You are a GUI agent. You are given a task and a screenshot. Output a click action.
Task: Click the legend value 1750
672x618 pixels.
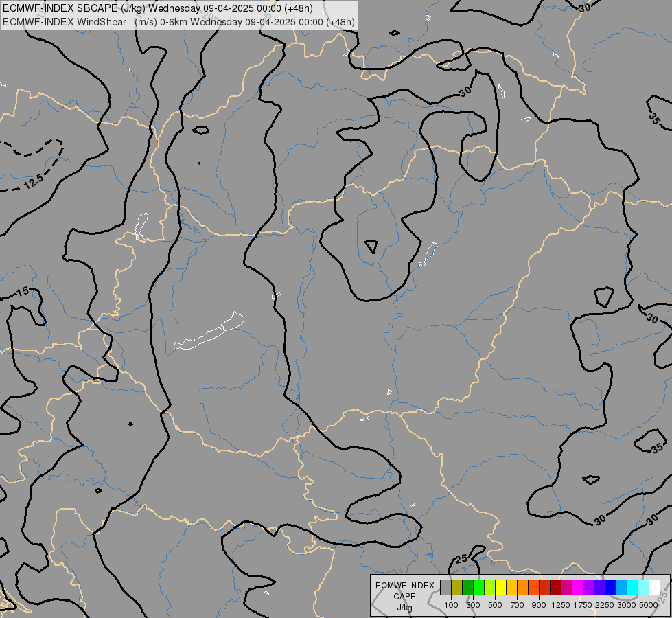pos(583,605)
